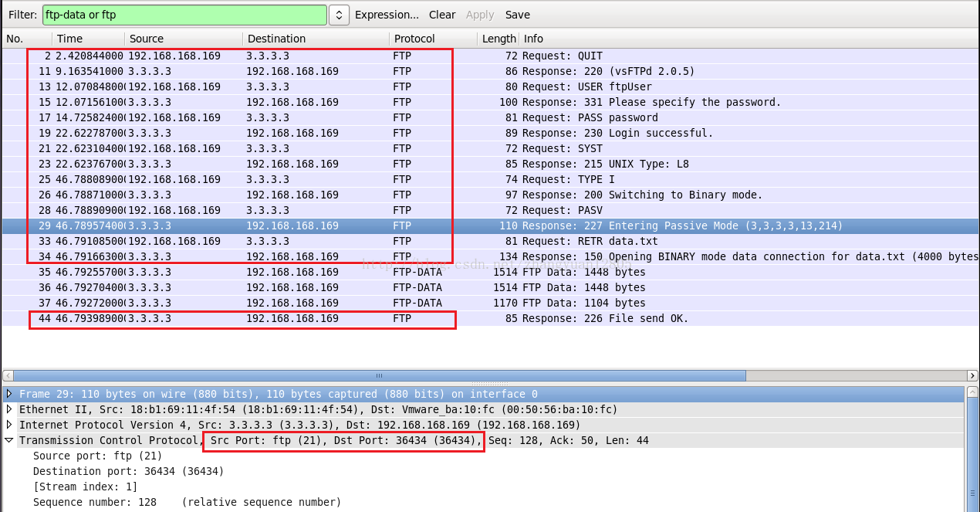Select packet 34 Opening BINARY mode response
This screenshot has width=980, height=512.
click(490, 256)
